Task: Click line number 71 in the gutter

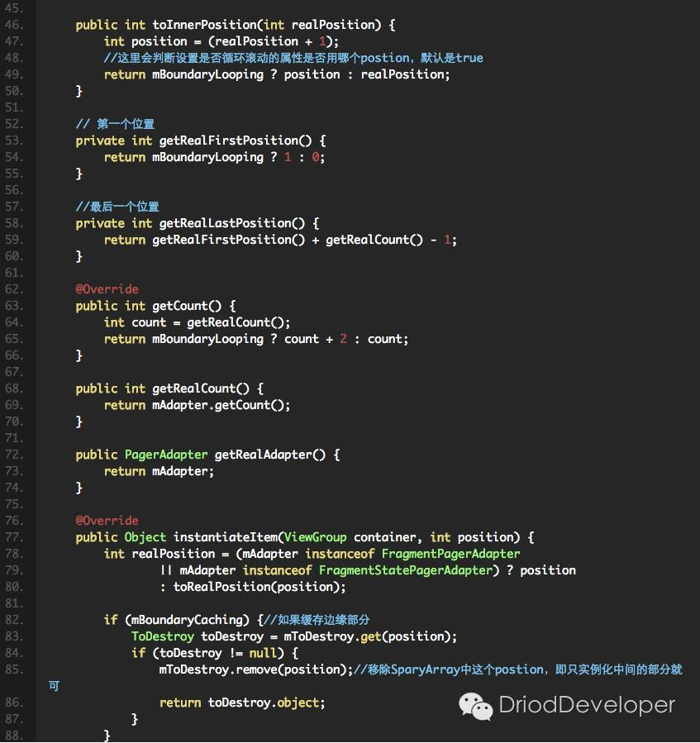Action: pos(14,438)
